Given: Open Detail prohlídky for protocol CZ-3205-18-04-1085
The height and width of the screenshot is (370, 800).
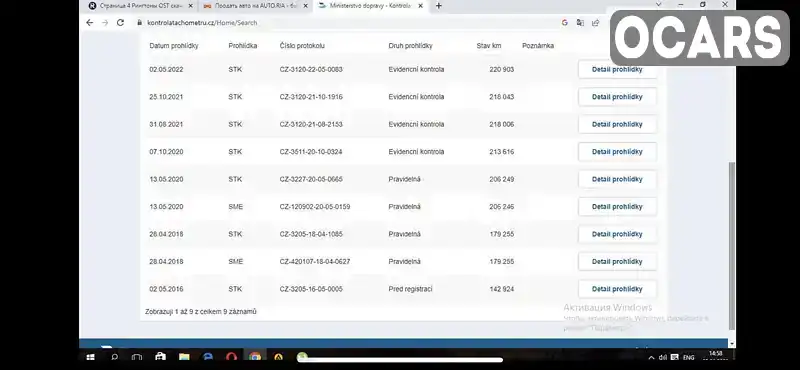Looking at the screenshot, I should [x=617, y=234].
